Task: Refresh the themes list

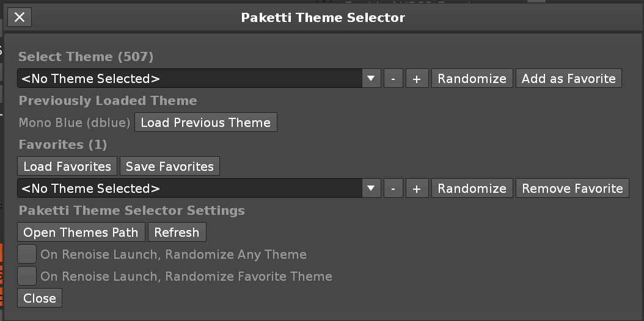Action: 177,233
